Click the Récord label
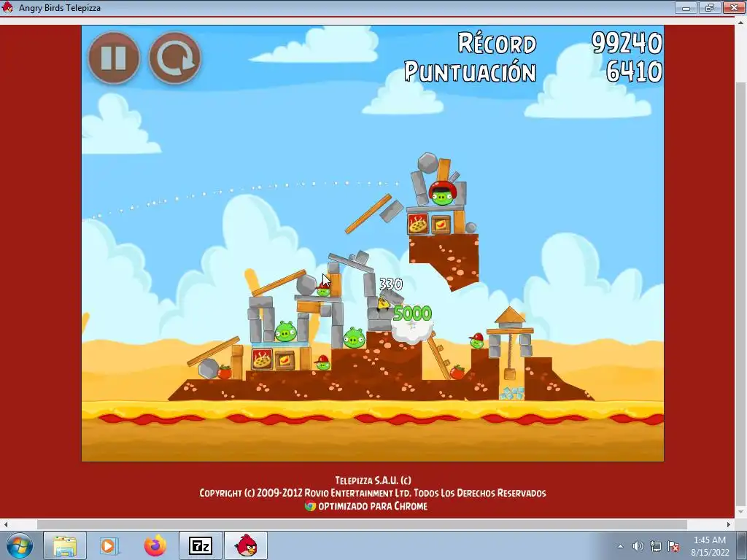This screenshot has width=747, height=560. tap(497, 43)
